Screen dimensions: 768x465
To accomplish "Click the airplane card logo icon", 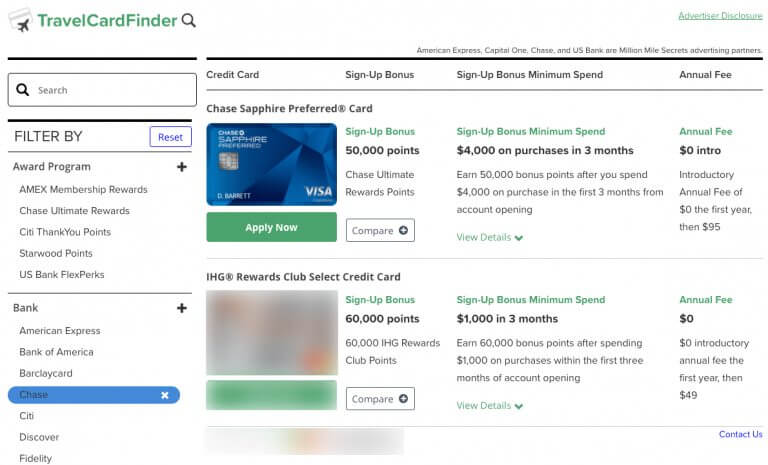I will [21, 20].
